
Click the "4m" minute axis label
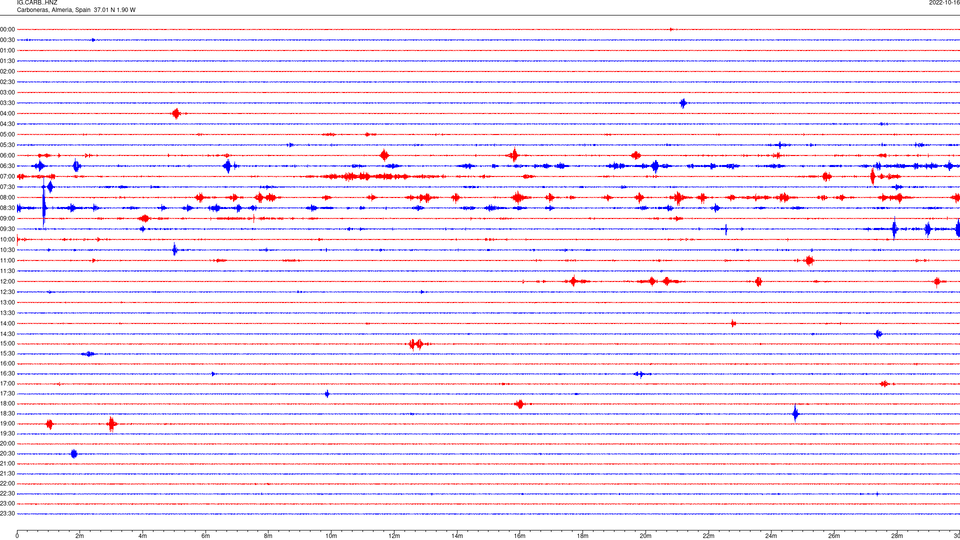point(143,536)
